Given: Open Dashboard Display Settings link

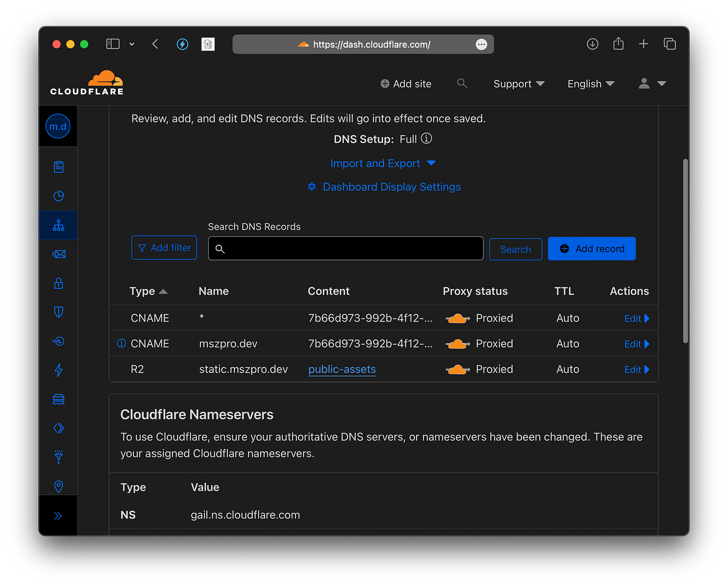Looking at the screenshot, I should click(x=384, y=187).
